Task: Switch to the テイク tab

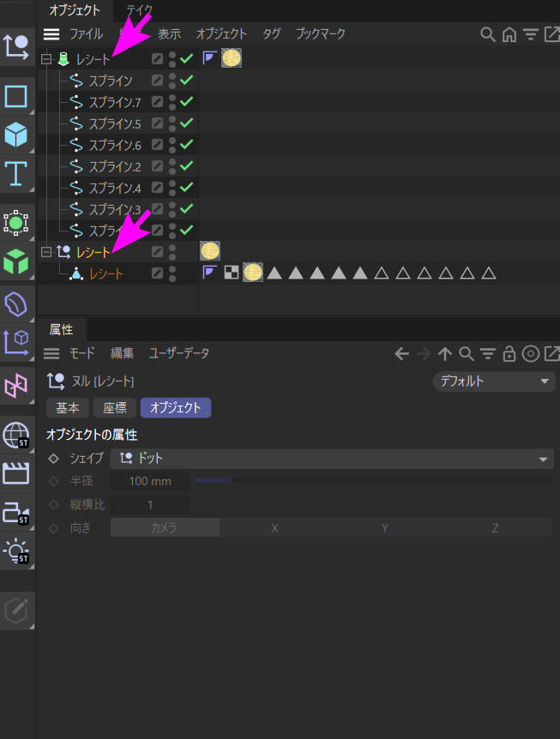Action: [x=139, y=10]
